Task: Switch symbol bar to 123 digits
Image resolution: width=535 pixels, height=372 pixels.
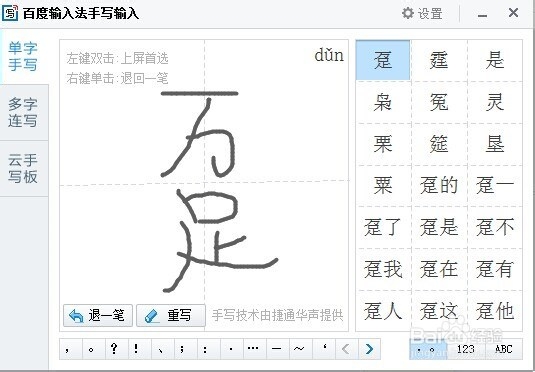Action: (x=465, y=349)
